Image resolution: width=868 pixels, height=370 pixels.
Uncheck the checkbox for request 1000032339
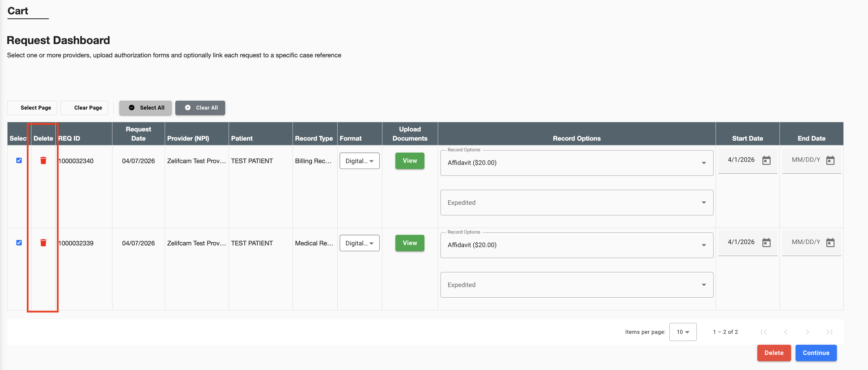point(19,243)
